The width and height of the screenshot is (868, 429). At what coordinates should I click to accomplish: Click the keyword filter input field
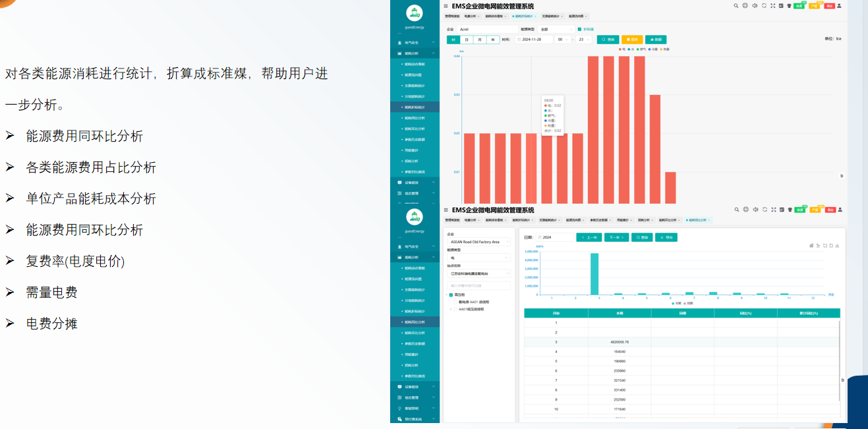[x=479, y=285]
